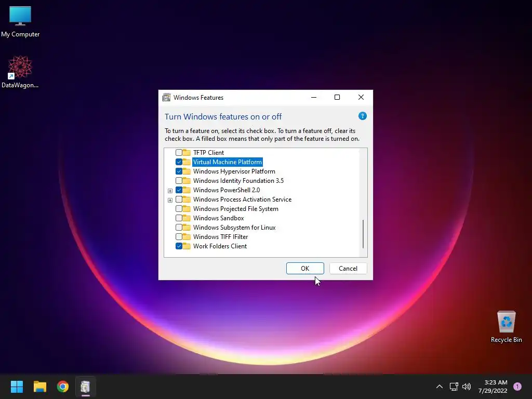Open the notification badge in the tray

point(517,387)
